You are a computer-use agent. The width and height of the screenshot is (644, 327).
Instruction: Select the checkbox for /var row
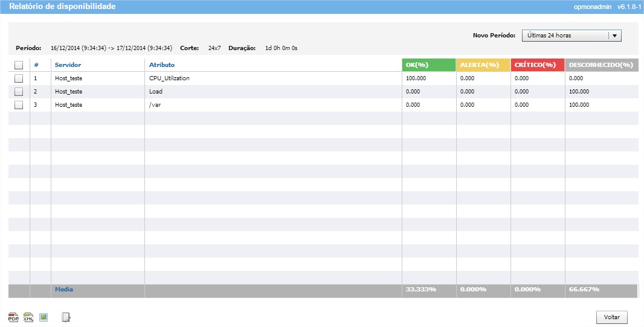tap(19, 105)
